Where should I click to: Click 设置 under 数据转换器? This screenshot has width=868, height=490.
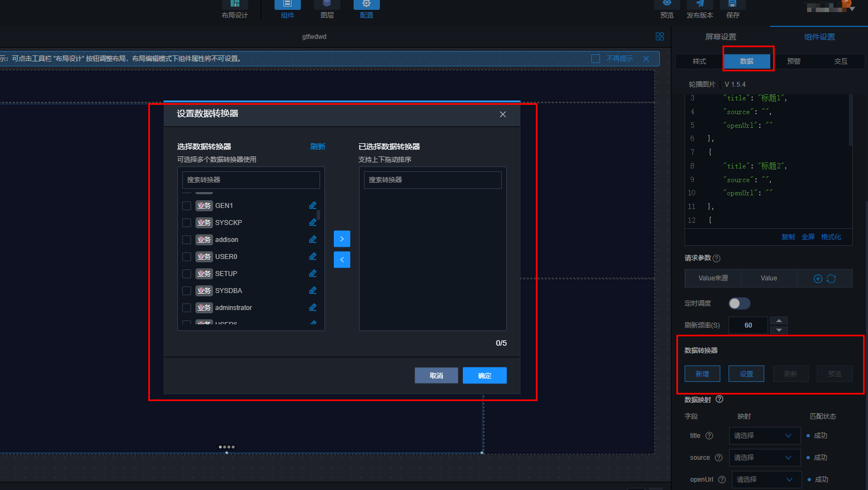746,374
